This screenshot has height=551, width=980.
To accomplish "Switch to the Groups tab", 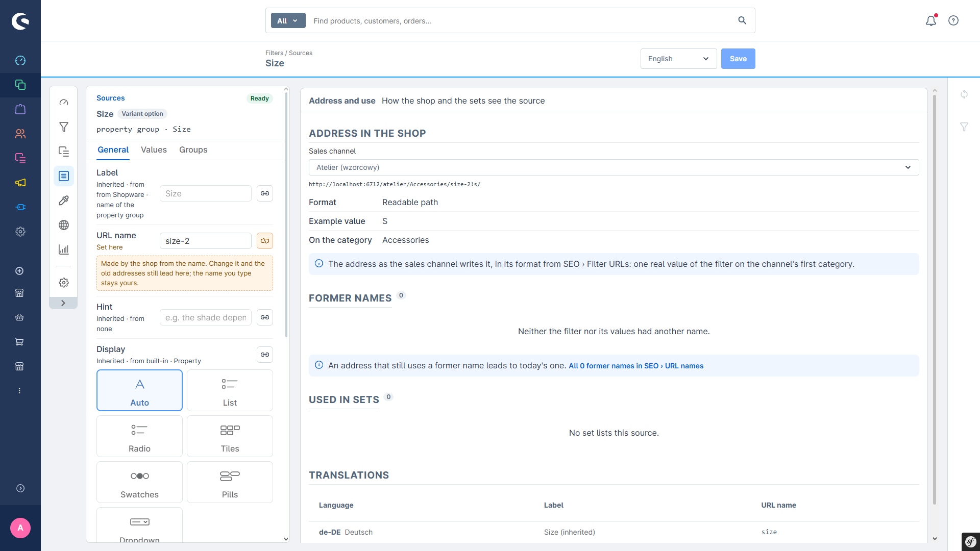I will point(193,150).
